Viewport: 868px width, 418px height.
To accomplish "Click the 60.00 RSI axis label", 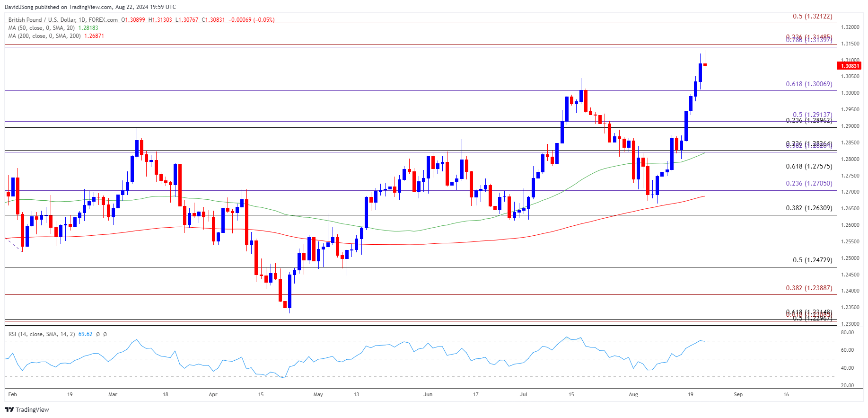I will [848, 350].
